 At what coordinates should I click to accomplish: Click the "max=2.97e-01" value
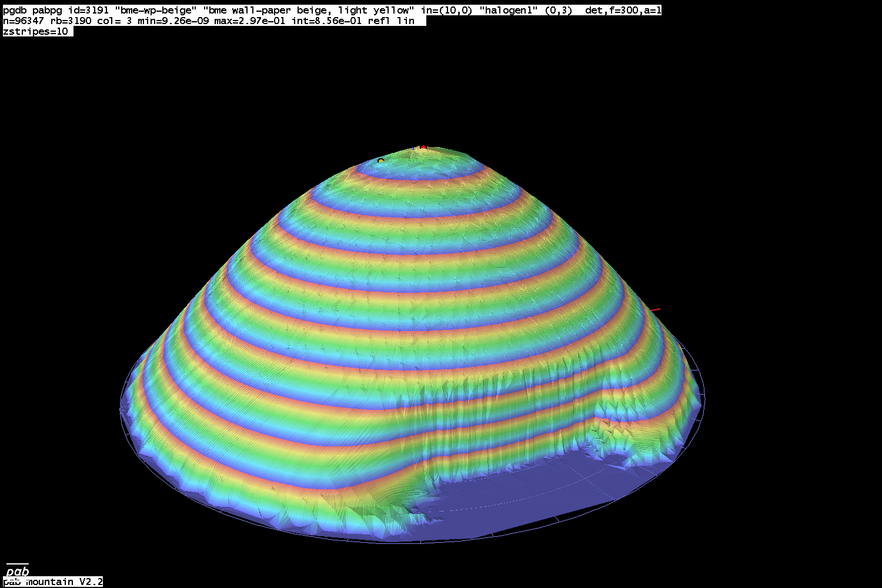tap(250, 21)
